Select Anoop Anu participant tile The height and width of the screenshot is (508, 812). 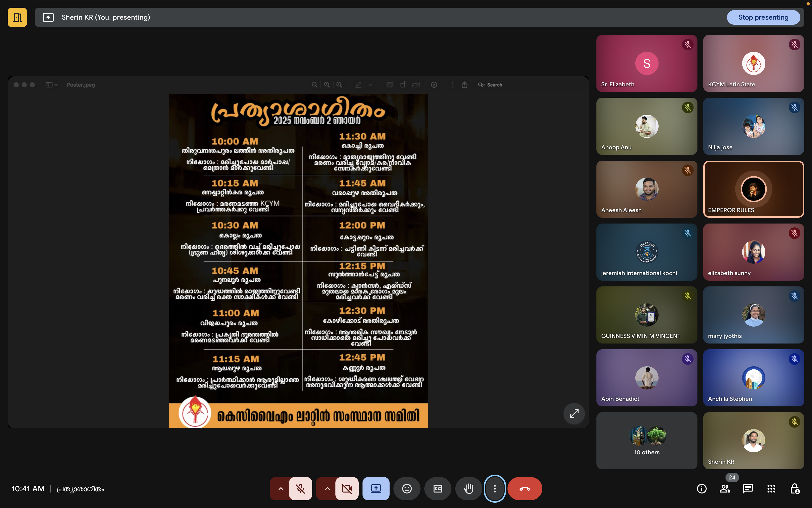pos(647,126)
